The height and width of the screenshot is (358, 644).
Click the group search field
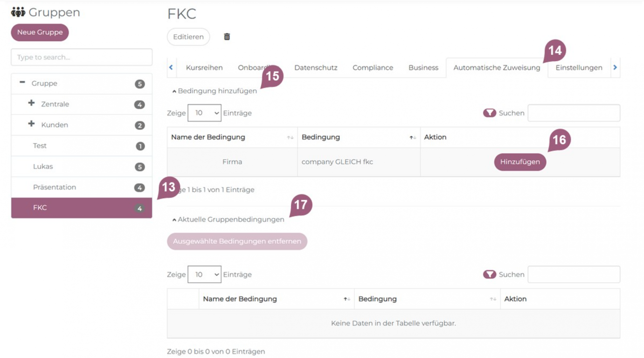(82, 57)
